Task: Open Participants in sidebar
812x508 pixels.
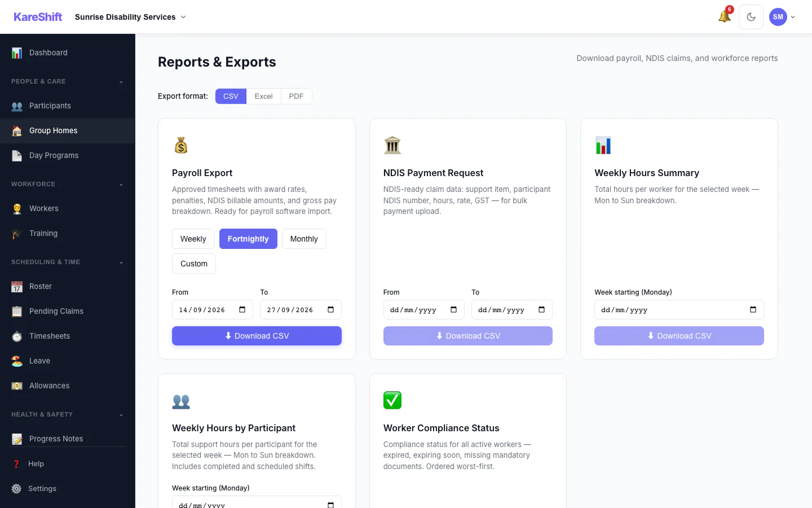Action: tap(68, 106)
